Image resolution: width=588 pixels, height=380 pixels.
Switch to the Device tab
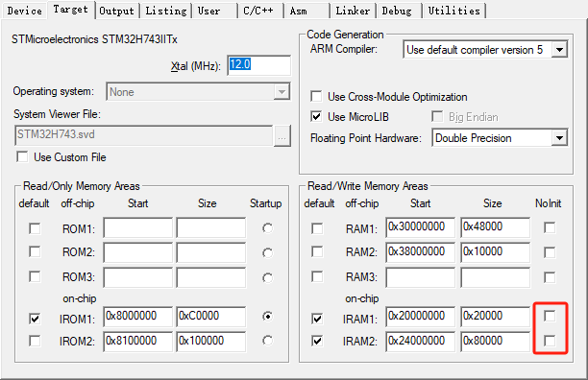[x=24, y=11]
